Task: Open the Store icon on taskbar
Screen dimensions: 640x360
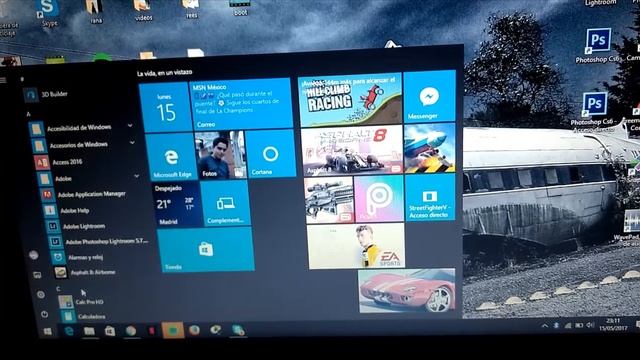Action: (x=110, y=331)
